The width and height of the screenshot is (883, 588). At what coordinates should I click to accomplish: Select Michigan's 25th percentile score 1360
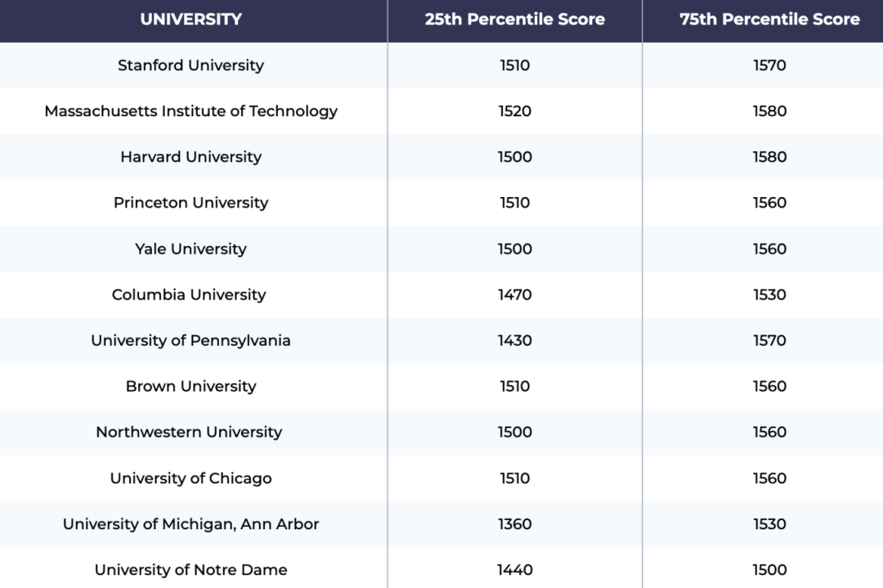pos(515,524)
